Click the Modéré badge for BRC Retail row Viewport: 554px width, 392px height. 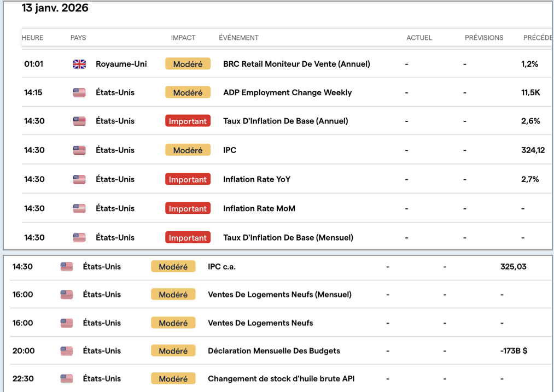point(188,64)
